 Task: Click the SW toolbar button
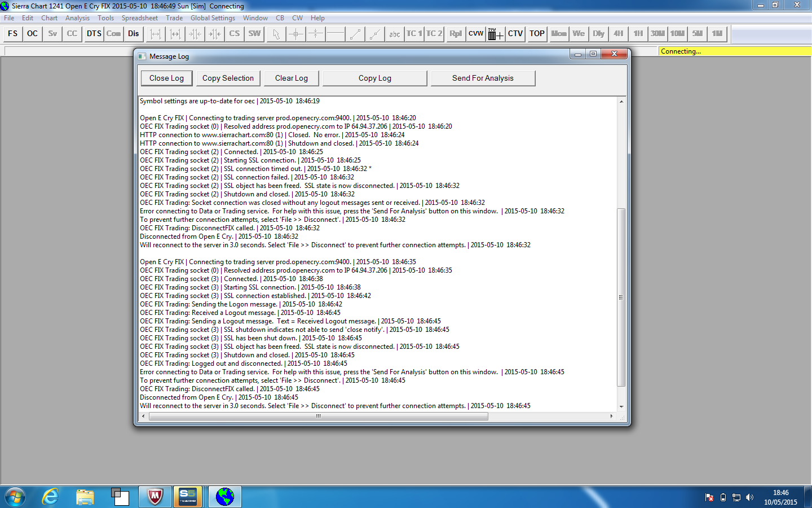click(x=255, y=34)
